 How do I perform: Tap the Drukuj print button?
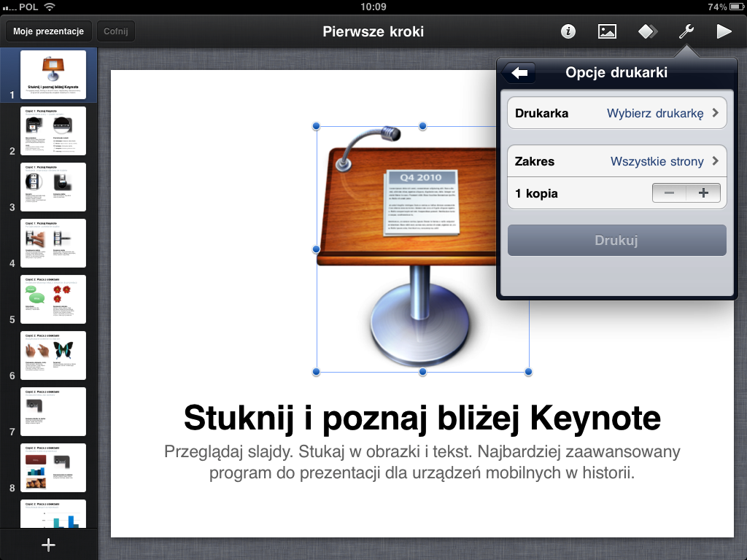pos(617,240)
